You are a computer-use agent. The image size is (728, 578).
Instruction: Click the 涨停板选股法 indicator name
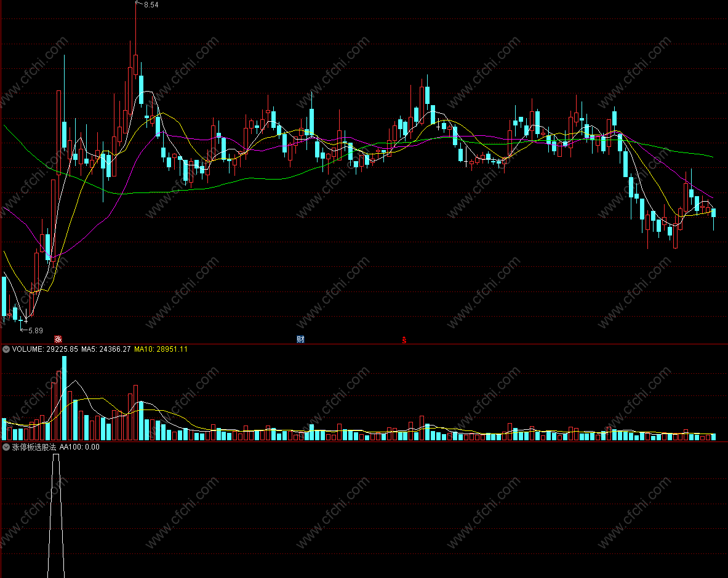click(x=34, y=447)
